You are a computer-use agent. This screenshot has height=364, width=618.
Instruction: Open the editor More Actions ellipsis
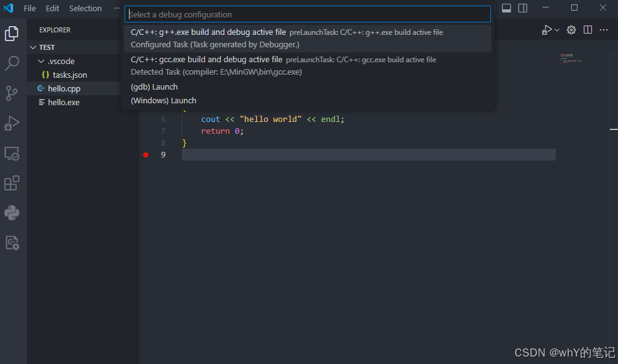(604, 30)
